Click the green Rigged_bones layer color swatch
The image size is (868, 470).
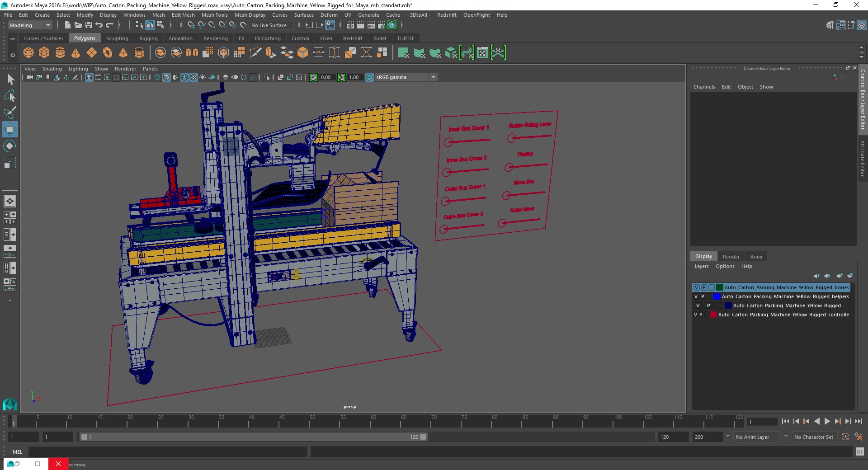tap(719, 287)
